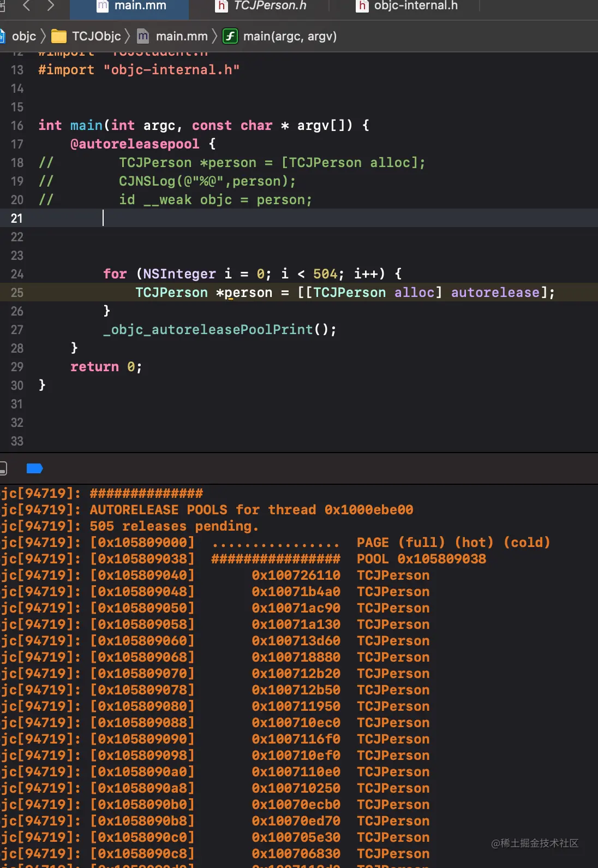Click the _objc_autoreleasePoolPrint call
This screenshot has width=598, height=868.
tap(208, 330)
